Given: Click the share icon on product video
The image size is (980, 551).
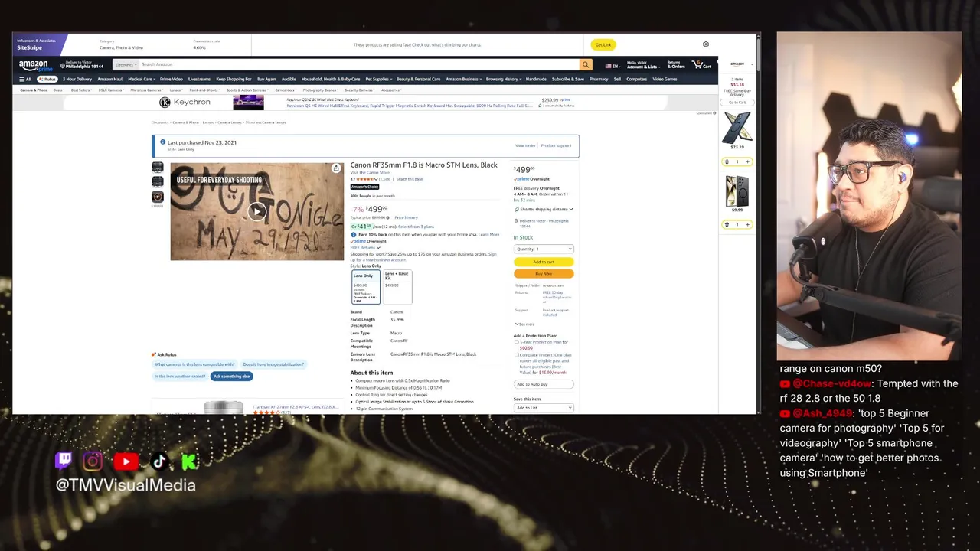Looking at the screenshot, I should click(x=335, y=168).
